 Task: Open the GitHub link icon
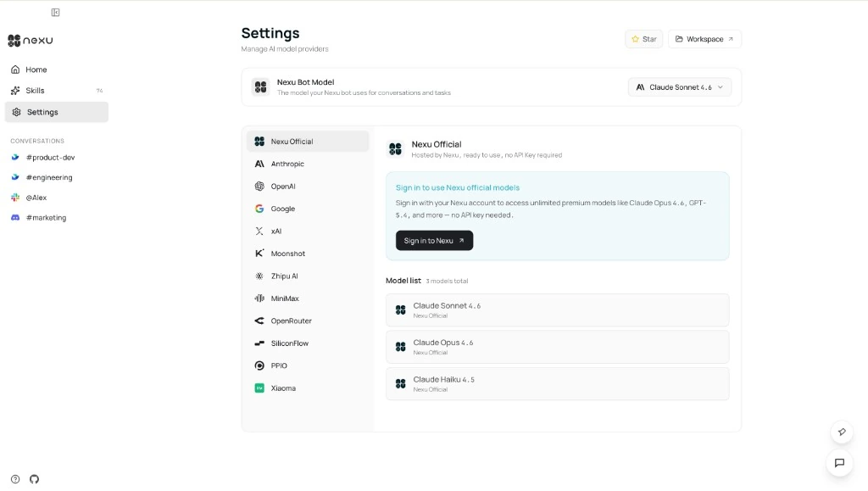click(34, 479)
